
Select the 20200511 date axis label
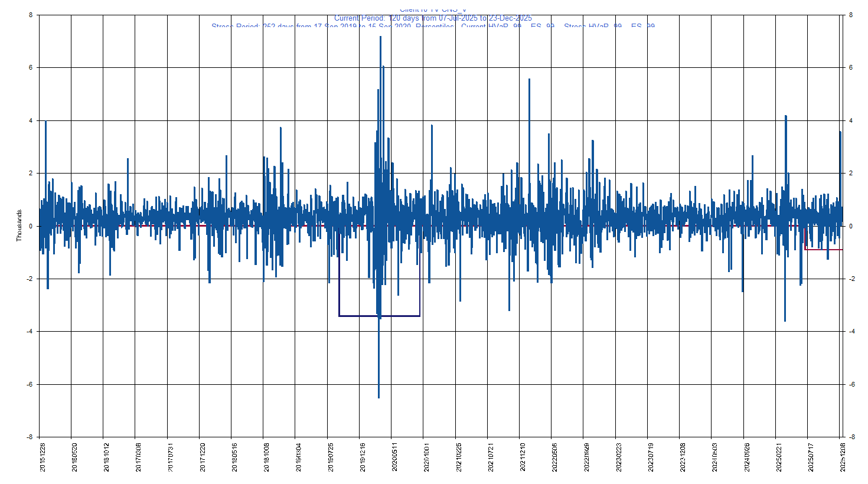point(395,457)
